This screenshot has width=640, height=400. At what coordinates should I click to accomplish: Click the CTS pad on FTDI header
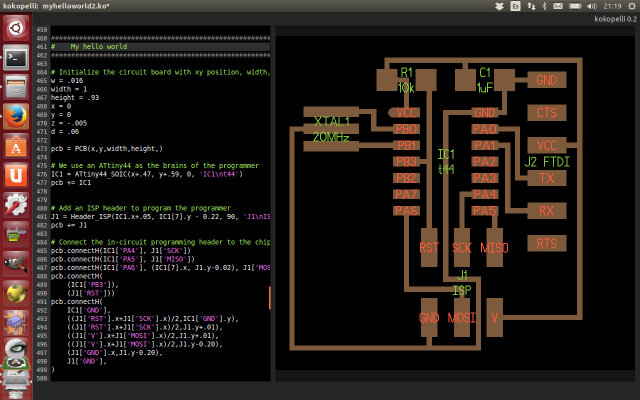pos(547,113)
